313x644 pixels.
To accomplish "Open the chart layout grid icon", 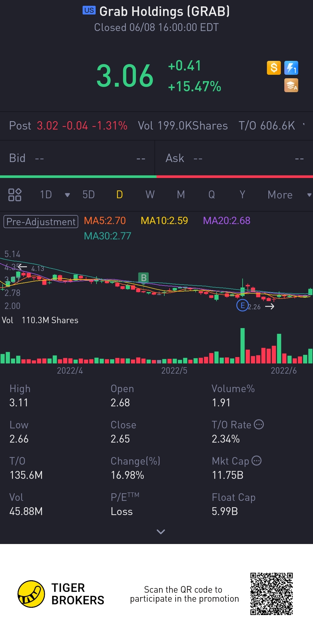I will [14, 195].
